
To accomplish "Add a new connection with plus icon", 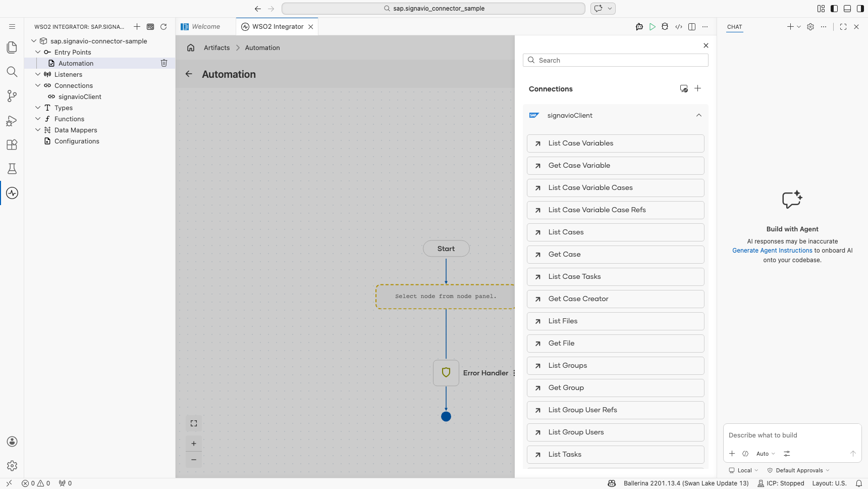I will [x=697, y=88].
